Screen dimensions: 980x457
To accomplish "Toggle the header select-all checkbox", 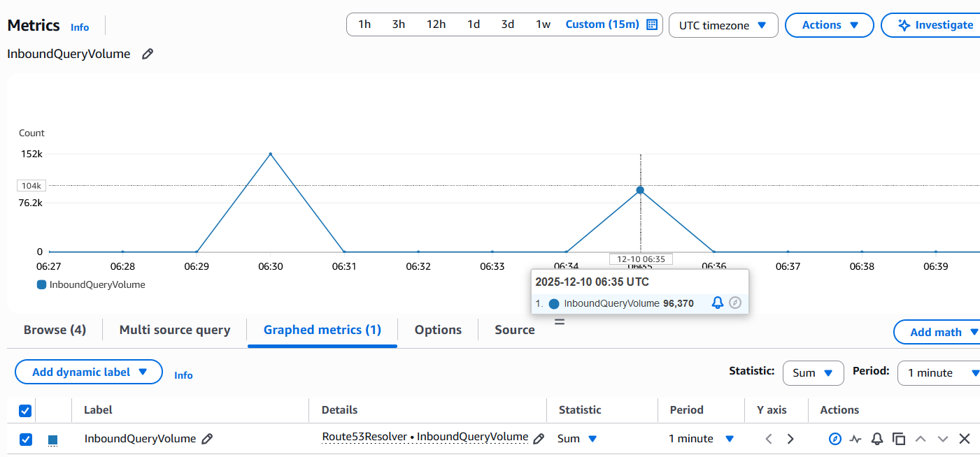I will 25,411.
